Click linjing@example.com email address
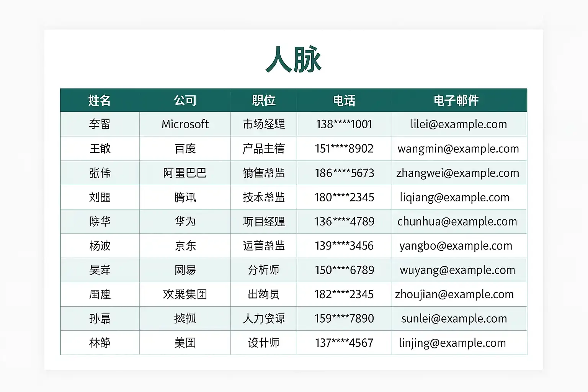 click(x=458, y=343)
